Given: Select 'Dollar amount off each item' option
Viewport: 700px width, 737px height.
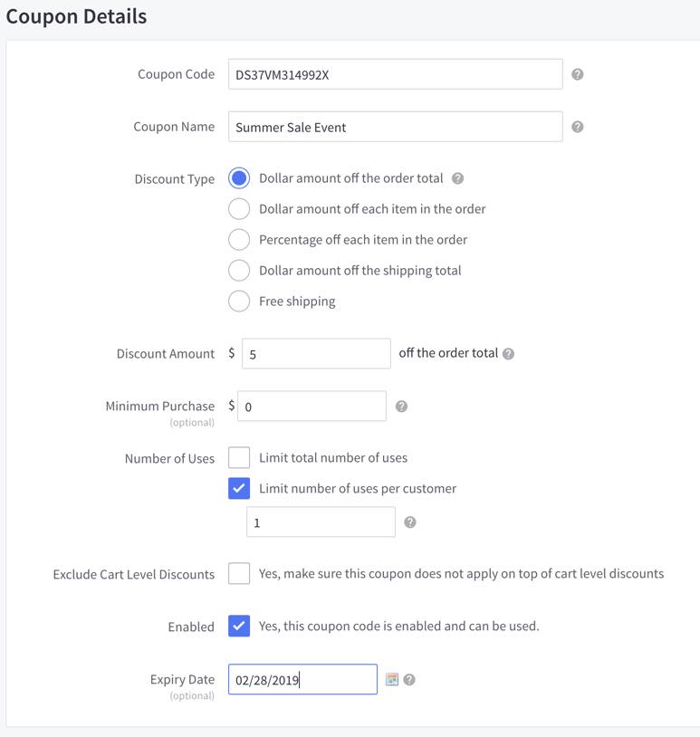Looking at the screenshot, I should pyautogui.click(x=239, y=208).
